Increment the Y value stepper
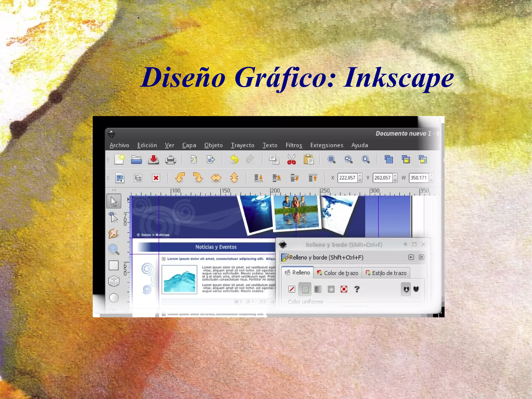The width and height of the screenshot is (532, 399). [x=395, y=176]
